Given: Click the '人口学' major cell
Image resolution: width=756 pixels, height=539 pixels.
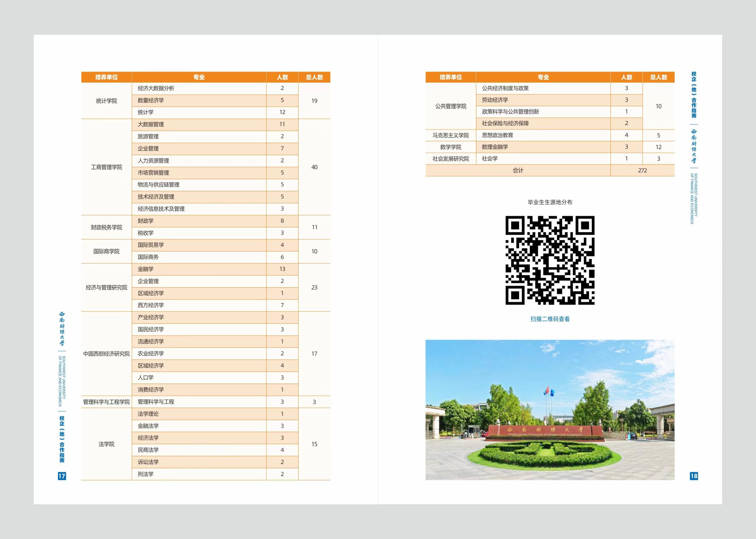Looking at the screenshot, I should (x=199, y=378).
